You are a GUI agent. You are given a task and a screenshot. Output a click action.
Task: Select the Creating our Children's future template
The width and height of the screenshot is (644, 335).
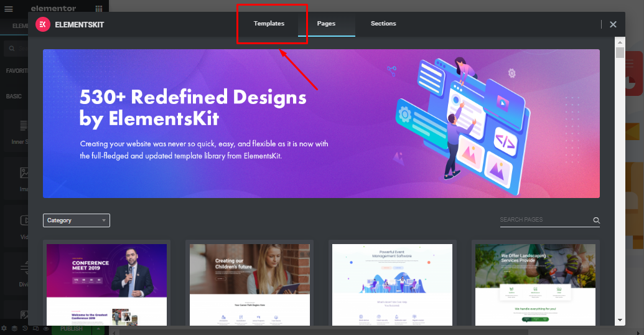point(250,285)
